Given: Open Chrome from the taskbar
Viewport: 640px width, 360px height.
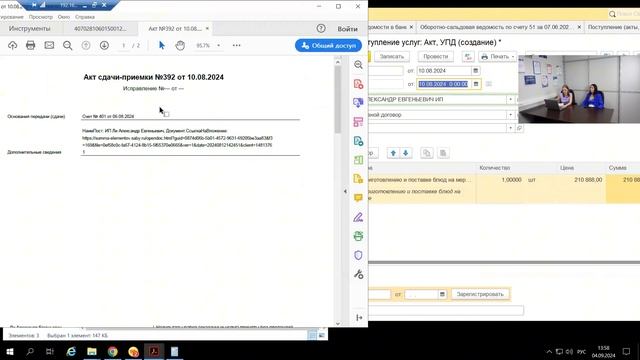Looking at the screenshot, I should [113, 351].
